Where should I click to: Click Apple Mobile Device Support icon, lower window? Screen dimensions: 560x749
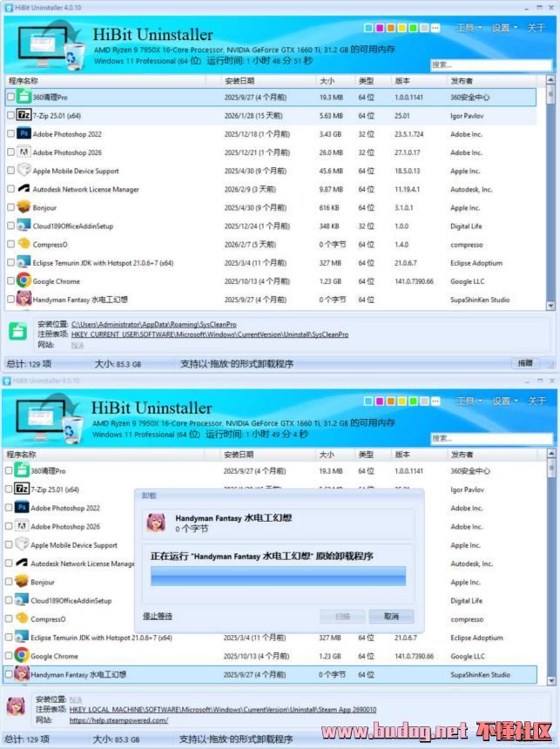click(22, 544)
